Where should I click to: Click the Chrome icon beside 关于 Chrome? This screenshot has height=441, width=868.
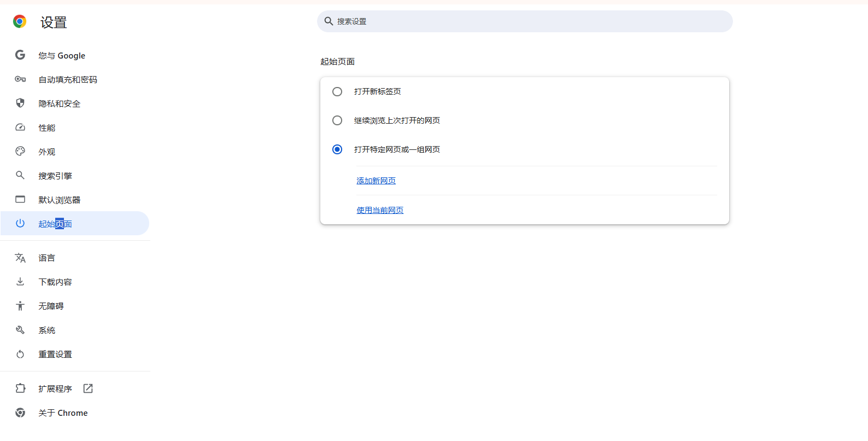point(20,413)
